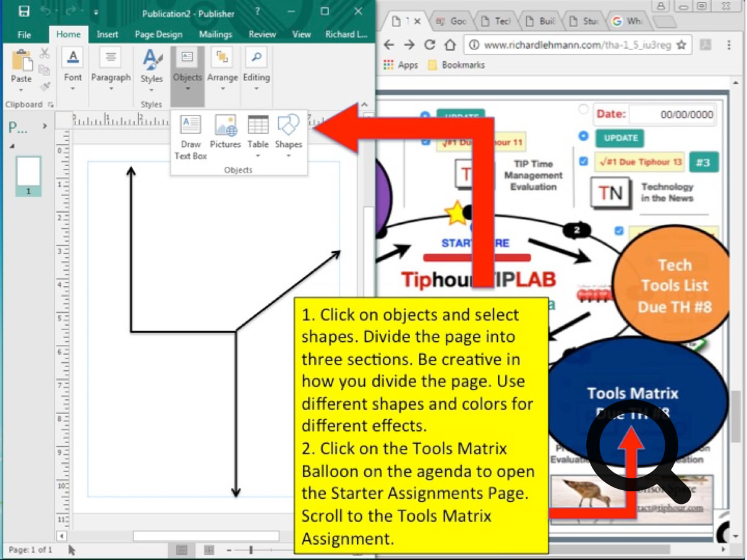Undo the last action in Publisher

point(46,12)
